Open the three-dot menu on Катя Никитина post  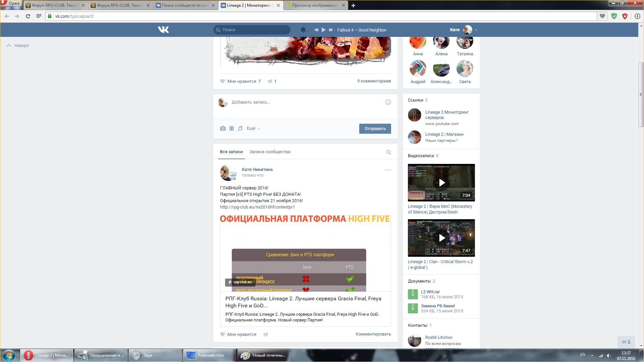(x=388, y=170)
